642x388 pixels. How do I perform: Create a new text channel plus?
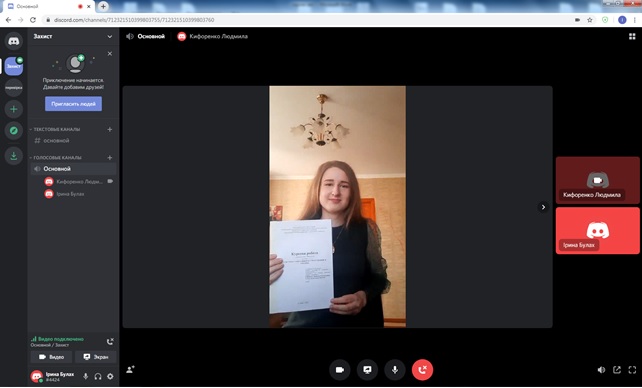point(110,129)
